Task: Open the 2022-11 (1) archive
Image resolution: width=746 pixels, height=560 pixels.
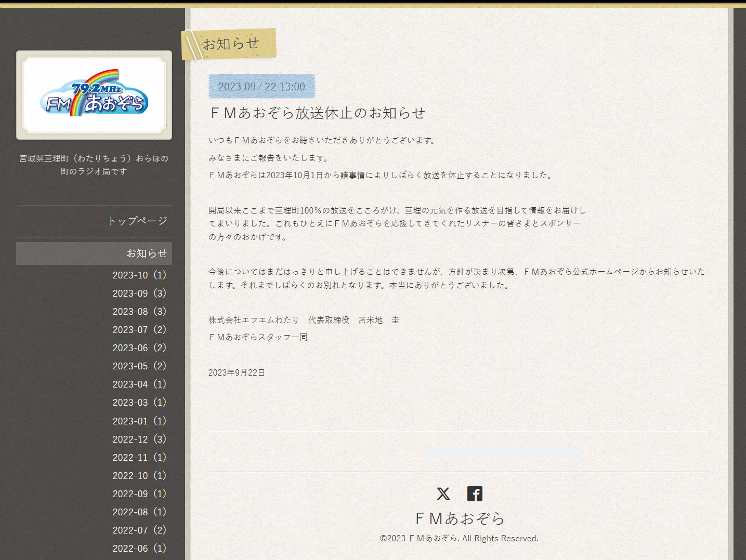Action: point(139,458)
